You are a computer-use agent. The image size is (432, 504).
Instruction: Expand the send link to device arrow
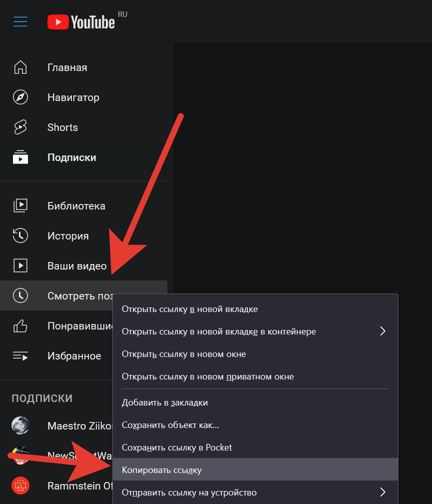tap(383, 492)
